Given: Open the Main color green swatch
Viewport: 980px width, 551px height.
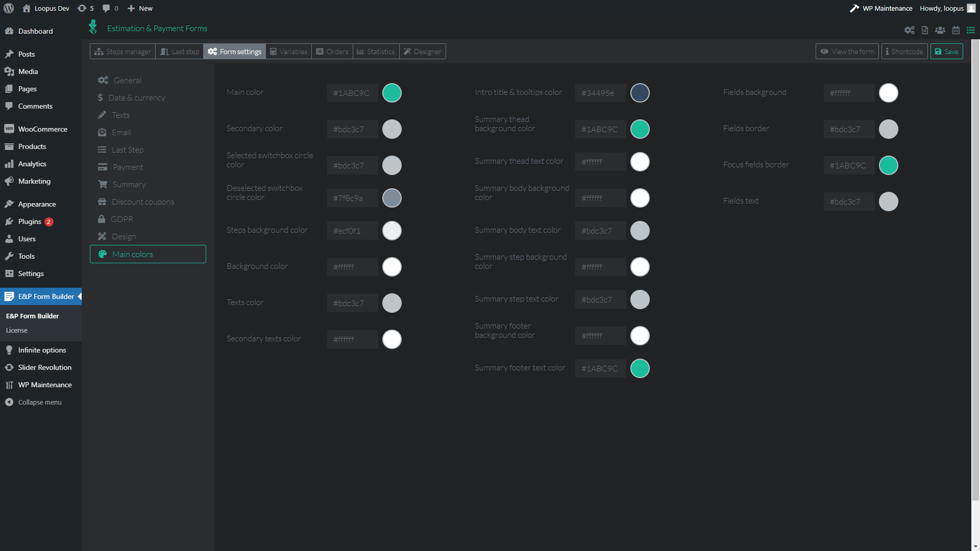Looking at the screenshot, I should [x=391, y=93].
